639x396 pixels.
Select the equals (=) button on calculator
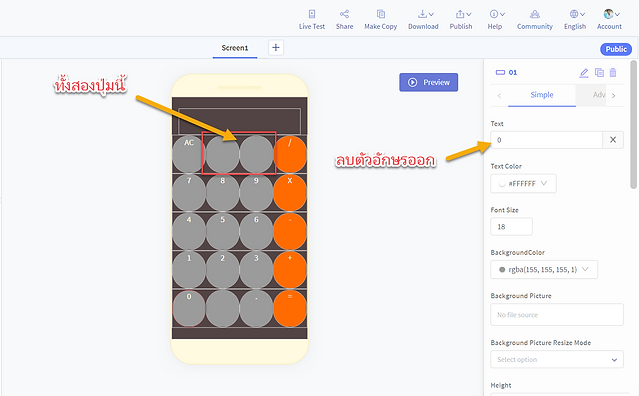tap(290, 308)
